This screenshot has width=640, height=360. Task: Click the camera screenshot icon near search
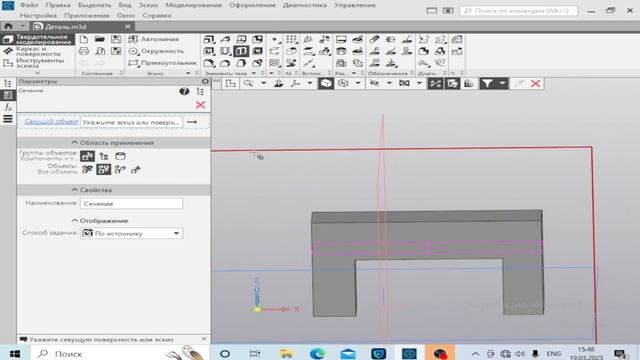point(448,11)
